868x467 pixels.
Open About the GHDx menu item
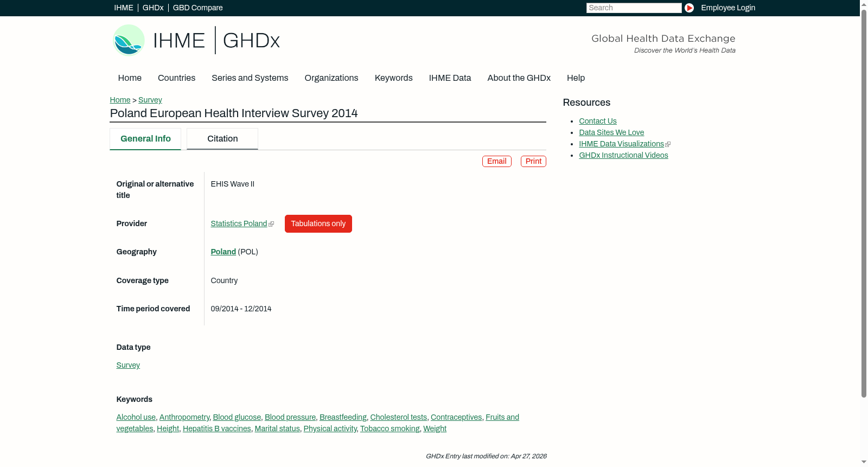(x=519, y=78)
